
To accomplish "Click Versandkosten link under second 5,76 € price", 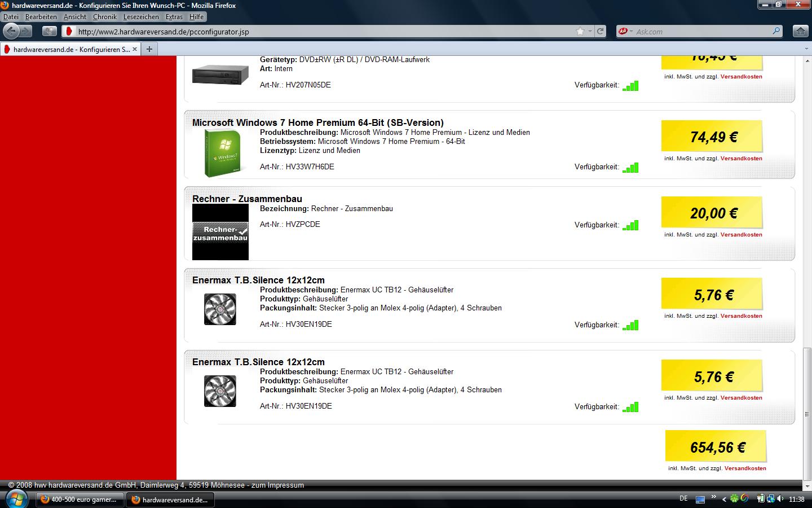I will (741, 398).
